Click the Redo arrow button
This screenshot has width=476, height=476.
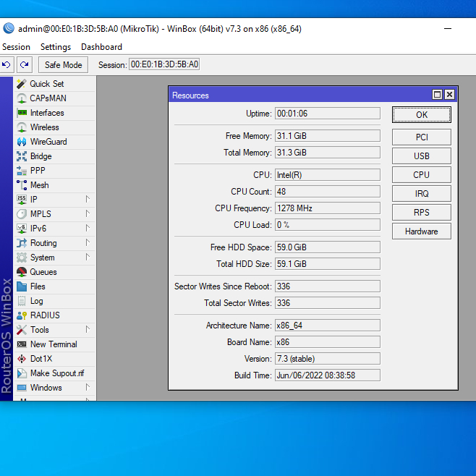[x=25, y=64]
